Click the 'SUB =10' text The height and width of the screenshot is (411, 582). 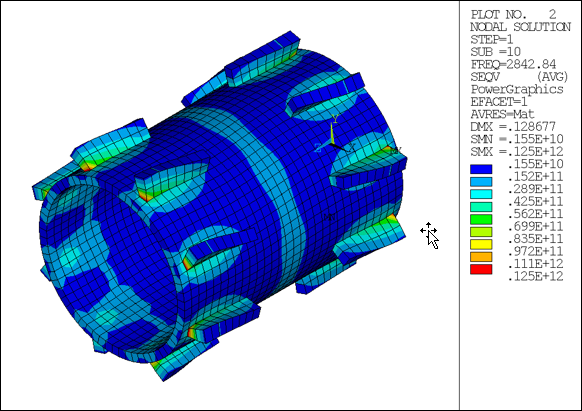pos(496,52)
